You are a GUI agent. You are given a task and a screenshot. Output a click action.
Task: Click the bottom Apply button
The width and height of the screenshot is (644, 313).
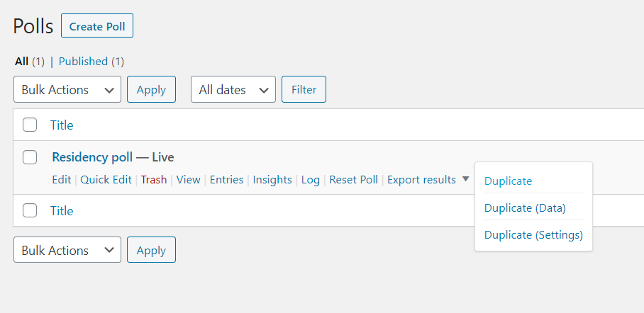click(x=151, y=250)
